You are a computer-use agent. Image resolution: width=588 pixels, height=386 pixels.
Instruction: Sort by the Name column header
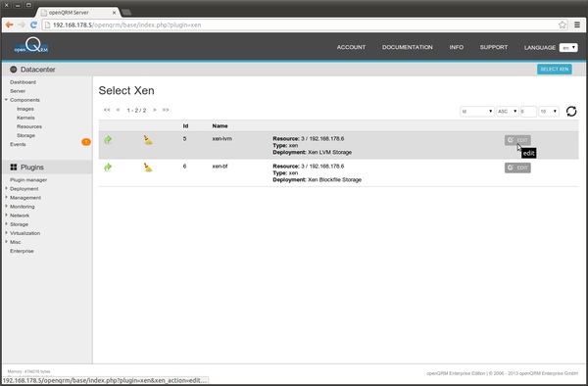coord(220,126)
